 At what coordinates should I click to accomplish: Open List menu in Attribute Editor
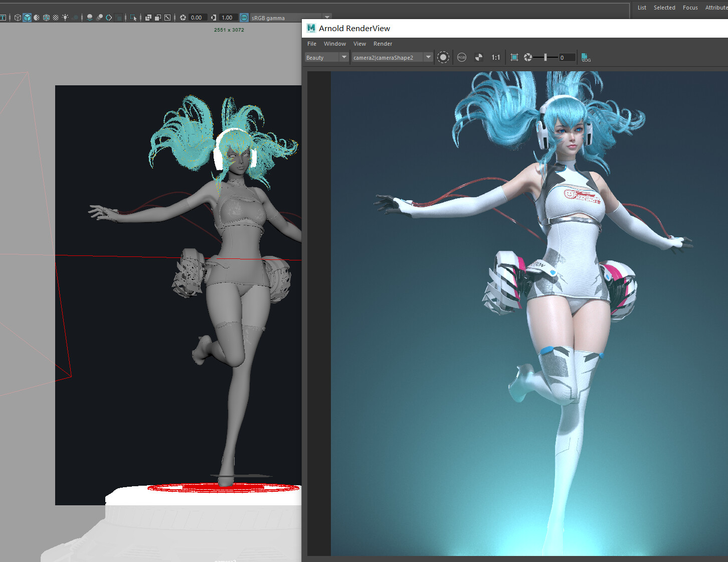click(642, 8)
